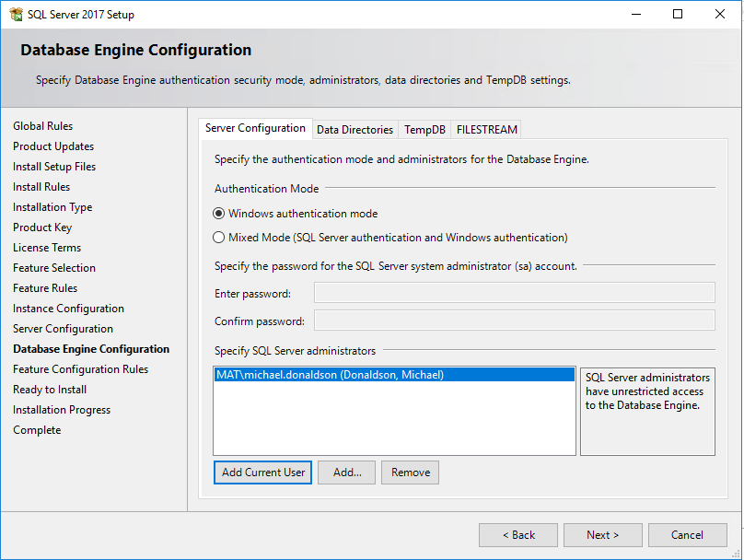Click the Confirm password field
The height and width of the screenshot is (560, 744).
click(x=514, y=321)
